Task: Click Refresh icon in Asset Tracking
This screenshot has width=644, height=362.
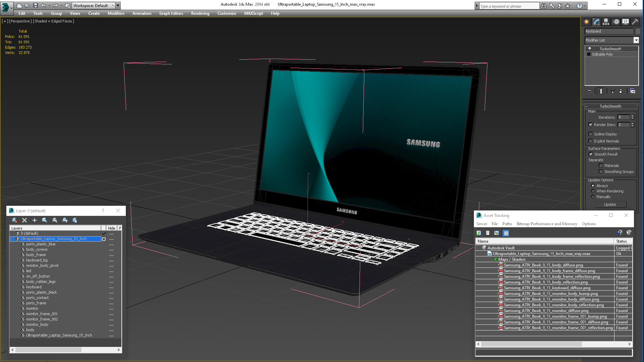Action: (x=479, y=233)
